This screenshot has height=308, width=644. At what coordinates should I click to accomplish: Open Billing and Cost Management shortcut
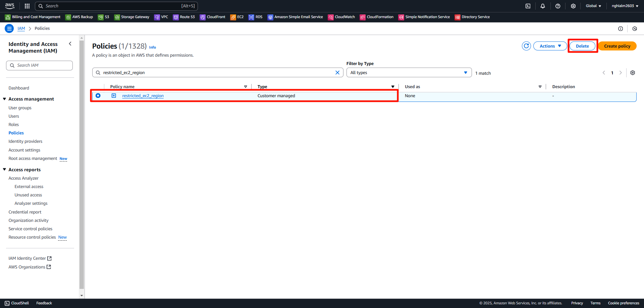coord(33,17)
